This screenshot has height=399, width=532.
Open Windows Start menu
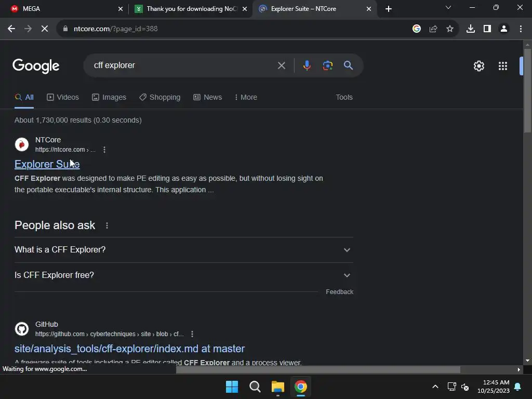pos(232,387)
